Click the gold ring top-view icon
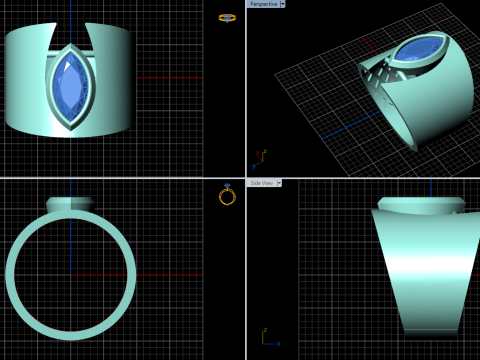480x360 pixels. pos(227,18)
